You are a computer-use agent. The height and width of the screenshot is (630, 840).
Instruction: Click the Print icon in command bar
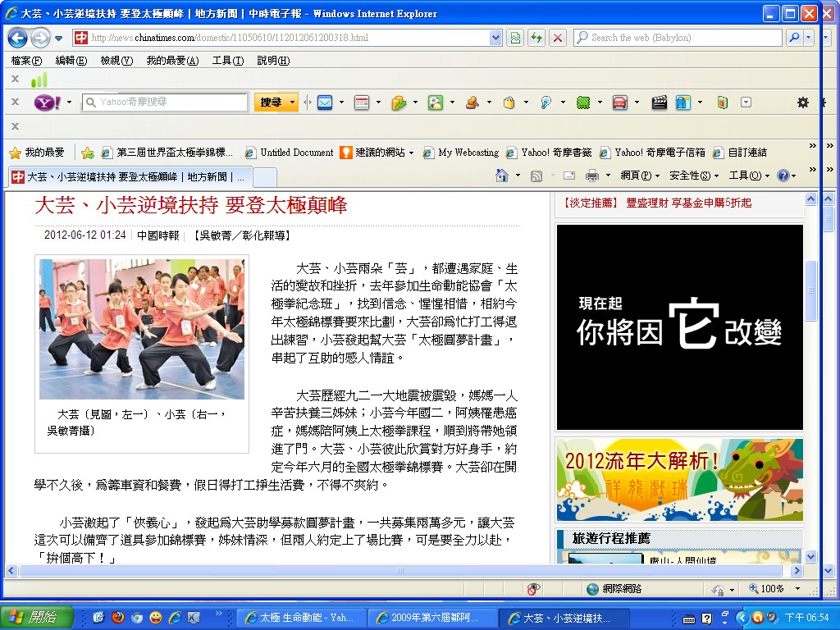pyautogui.click(x=592, y=176)
